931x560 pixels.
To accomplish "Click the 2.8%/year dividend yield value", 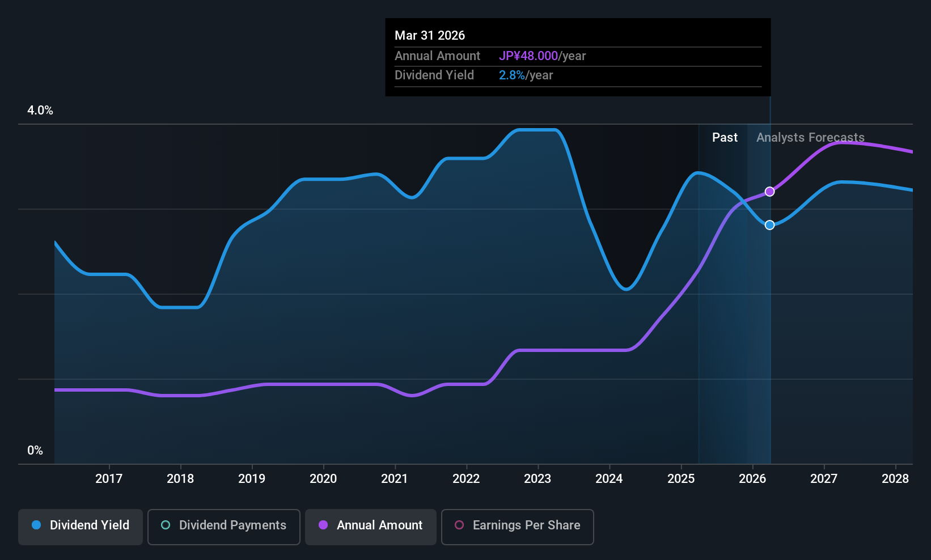I will point(526,75).
